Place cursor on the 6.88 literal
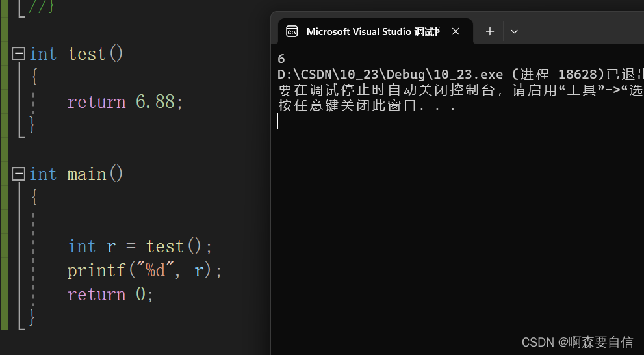Viewport: 644px width, 355px height. point(155,102)
